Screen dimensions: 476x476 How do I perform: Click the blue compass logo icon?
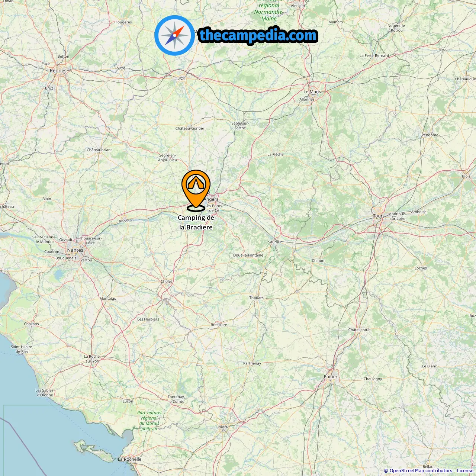(174, 36)
